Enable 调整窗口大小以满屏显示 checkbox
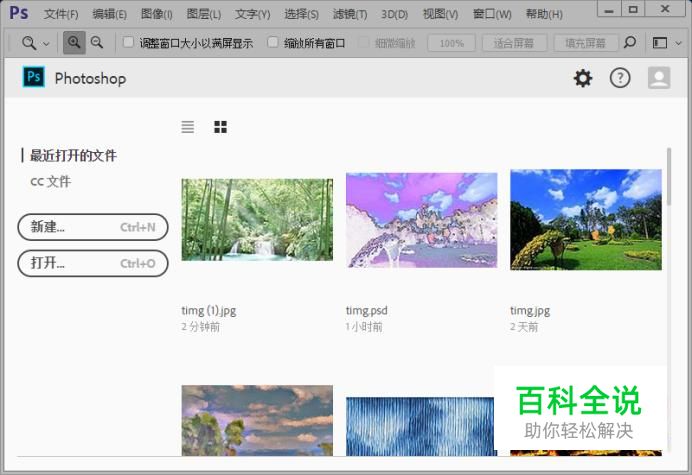The width and height of the screenshot is (692, 475). coord(128,42)
